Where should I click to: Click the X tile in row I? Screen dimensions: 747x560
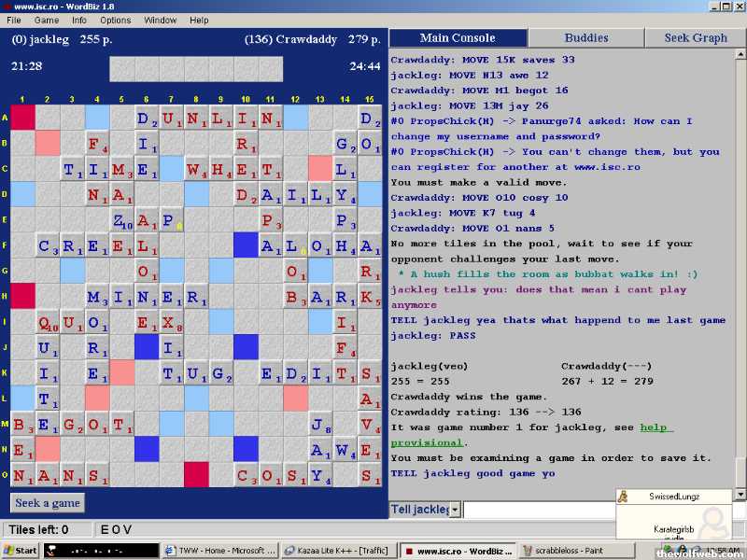pos(172,322)
